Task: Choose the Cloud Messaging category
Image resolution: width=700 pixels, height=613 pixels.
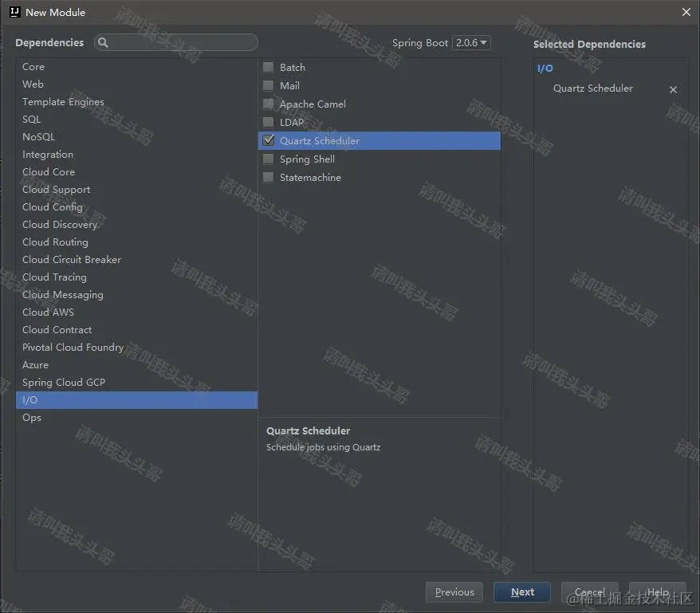Action: (136, 295)
